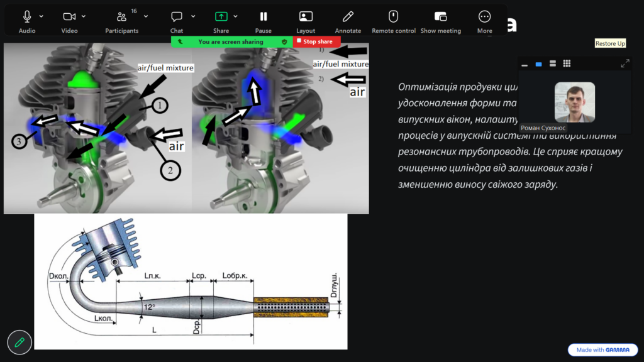Open the Made with Gamma link
Screen dimensions: 644x362
(x=602, y=350)
